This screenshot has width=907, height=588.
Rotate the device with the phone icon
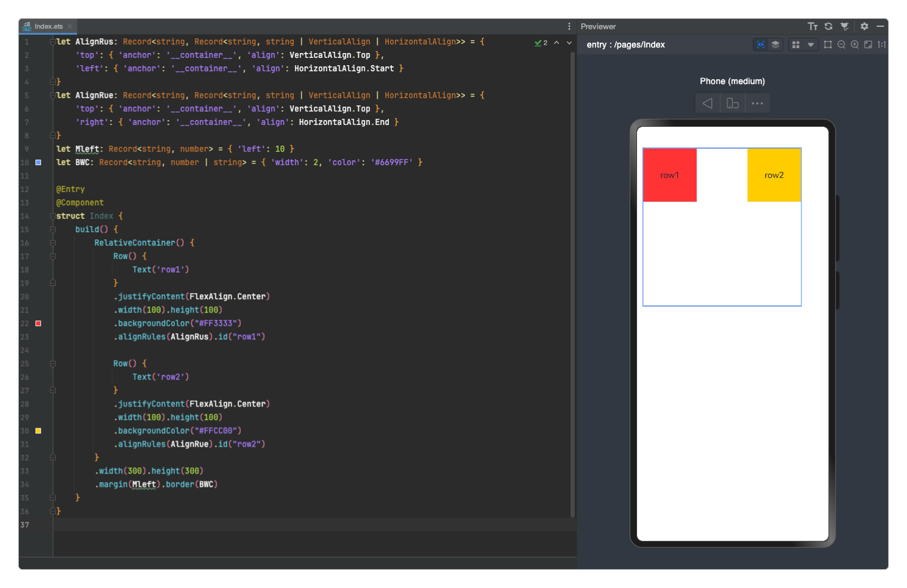pos(732,104)
